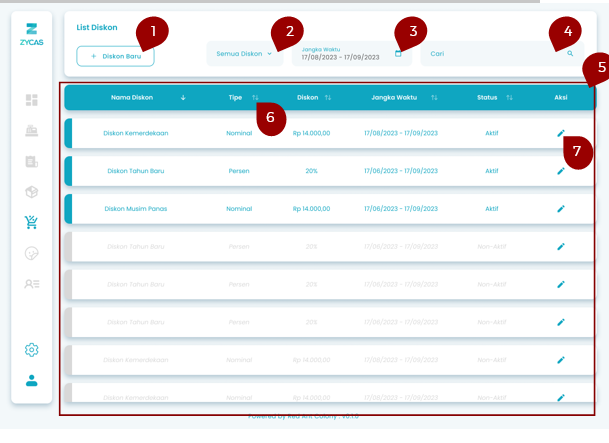Open the settings gear icon in sidebar
The image size is (609, 443).
click(x=31, y=349)
